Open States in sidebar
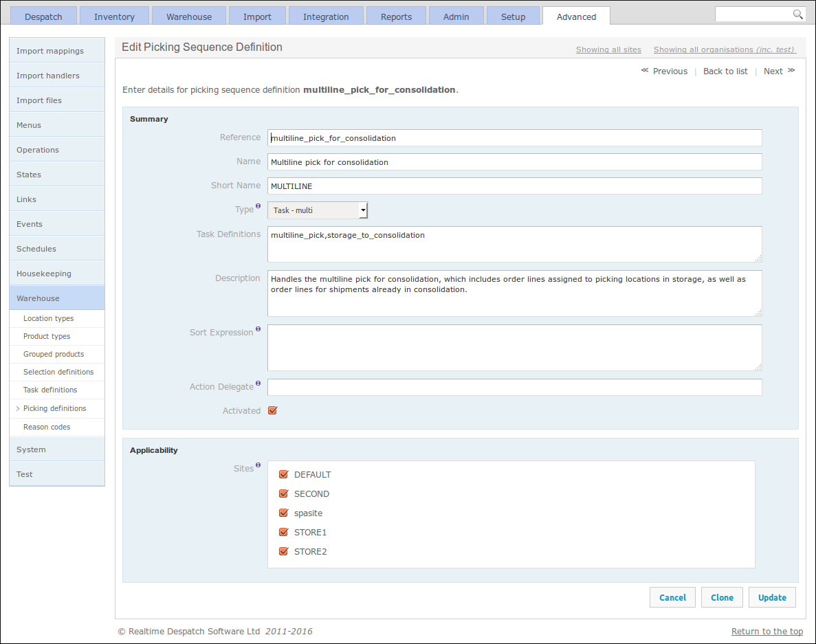 [57, 175]
